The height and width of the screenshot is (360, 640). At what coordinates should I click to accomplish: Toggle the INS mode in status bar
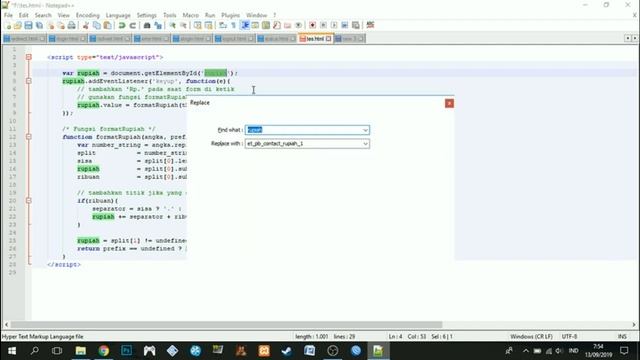click(622, 337)
